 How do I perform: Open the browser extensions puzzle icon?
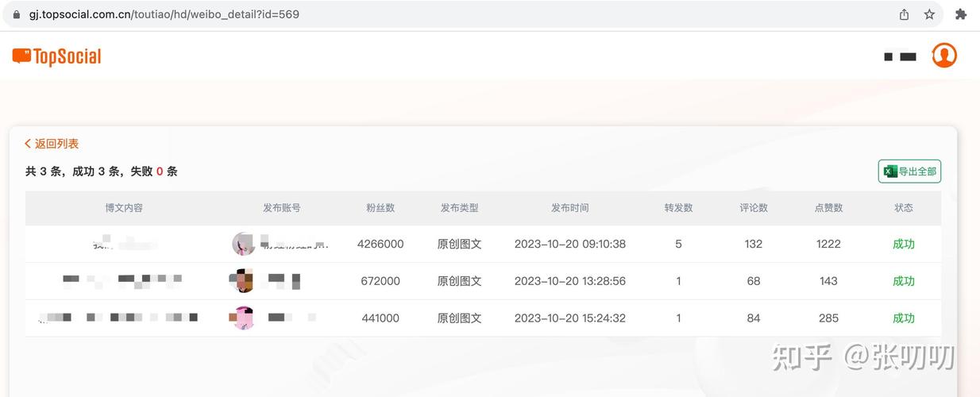(x=961, y=14)
